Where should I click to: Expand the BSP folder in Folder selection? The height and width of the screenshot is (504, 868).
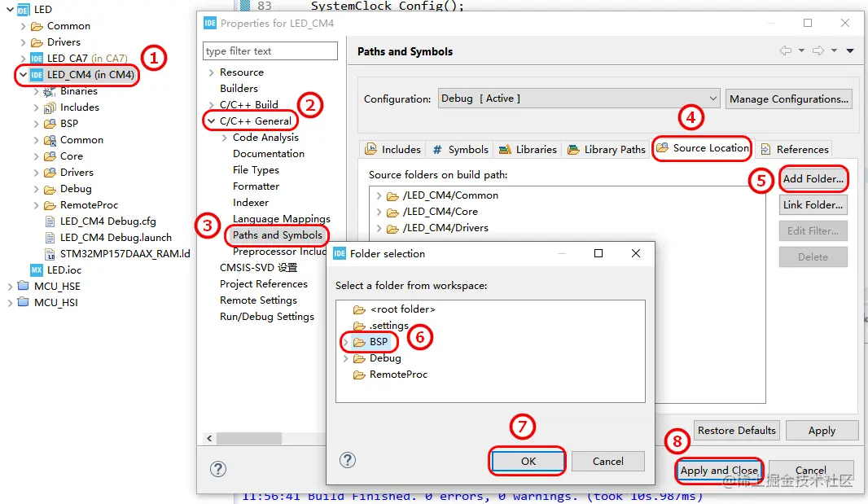pos(345,342)
